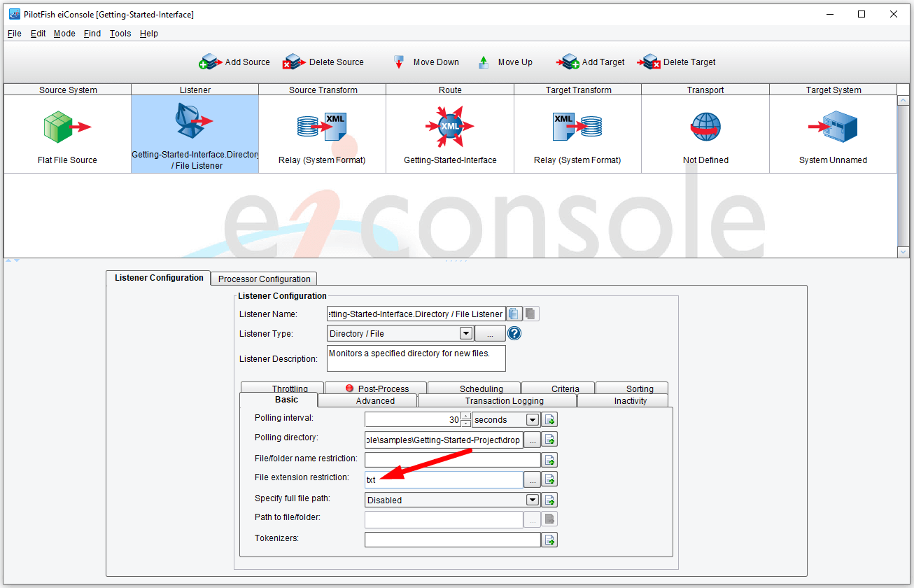Click add-expression icon for File/folder name restriction
The width and height of the screenshot is (914, 588).
[550, 460]
